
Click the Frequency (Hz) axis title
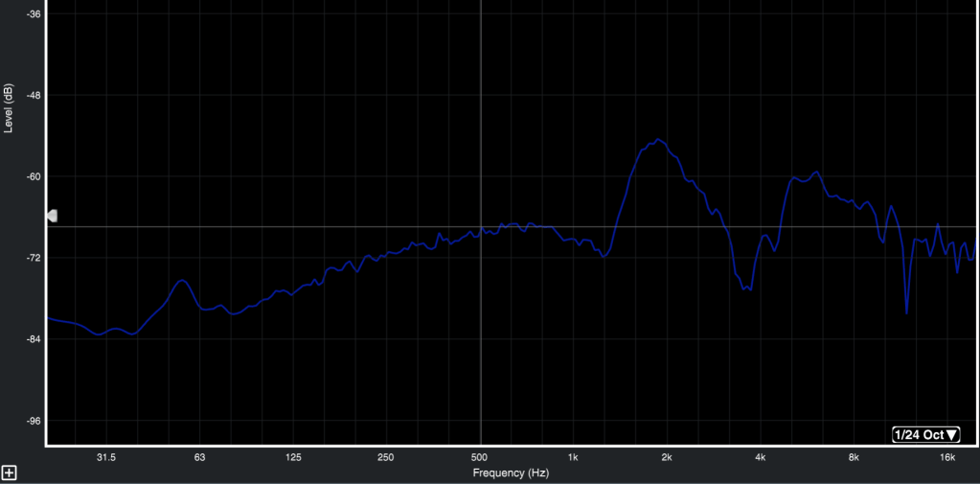tap(511, 473)
